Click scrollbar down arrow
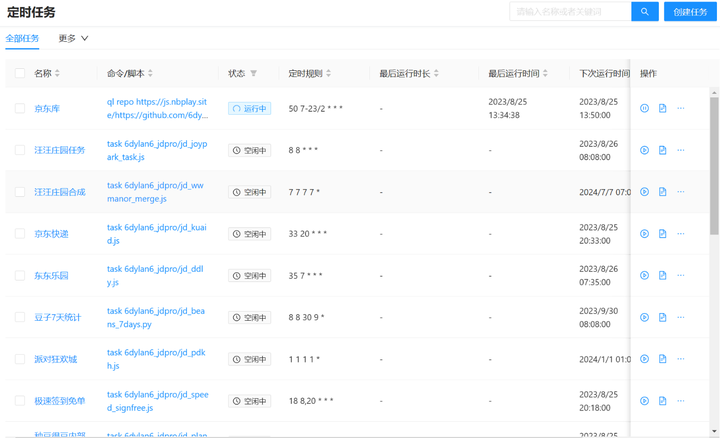This screenshot has height=438, width=720. [x=714, y=431]
